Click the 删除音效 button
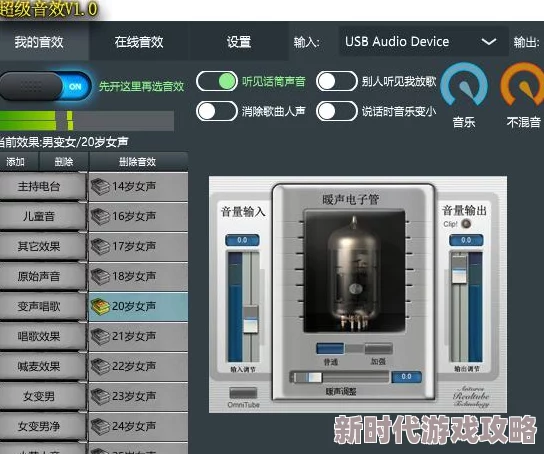Viewport: 544px width, 454px height. pyautogui.click(x=138, y=162)
